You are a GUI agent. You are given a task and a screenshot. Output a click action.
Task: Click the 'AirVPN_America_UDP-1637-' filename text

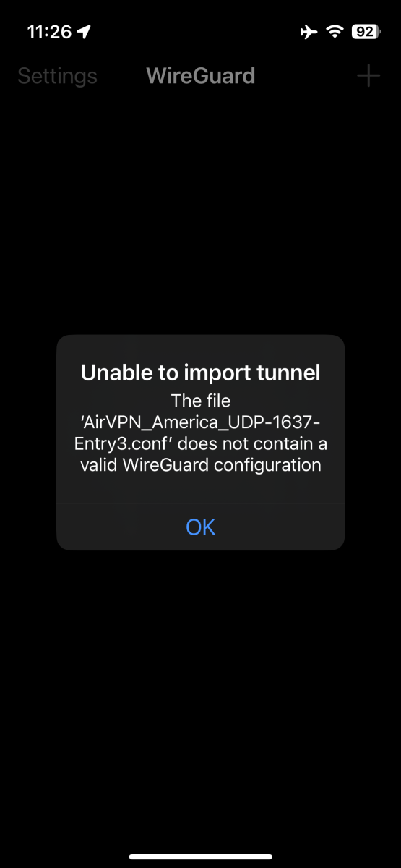coord(200,421)
